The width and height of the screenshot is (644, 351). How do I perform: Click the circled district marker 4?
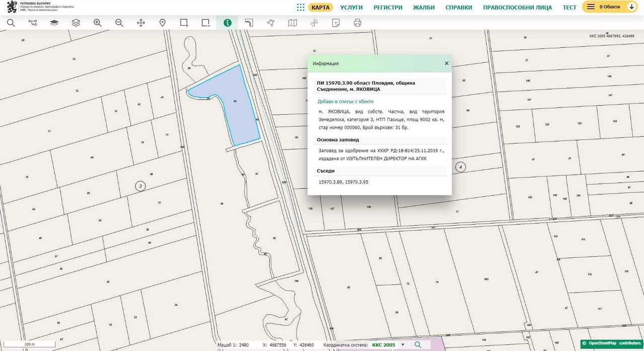460,167
